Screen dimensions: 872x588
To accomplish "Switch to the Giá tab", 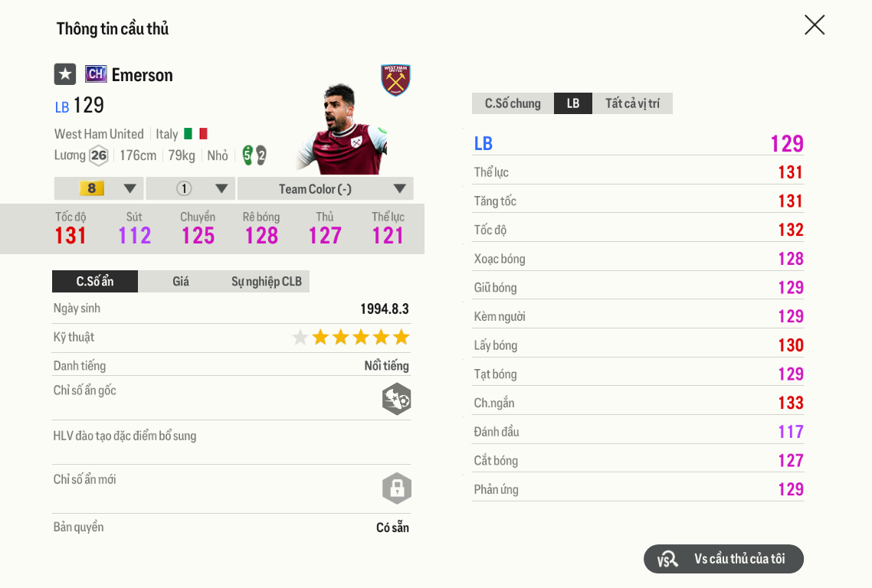I will [x=181, y=281].
